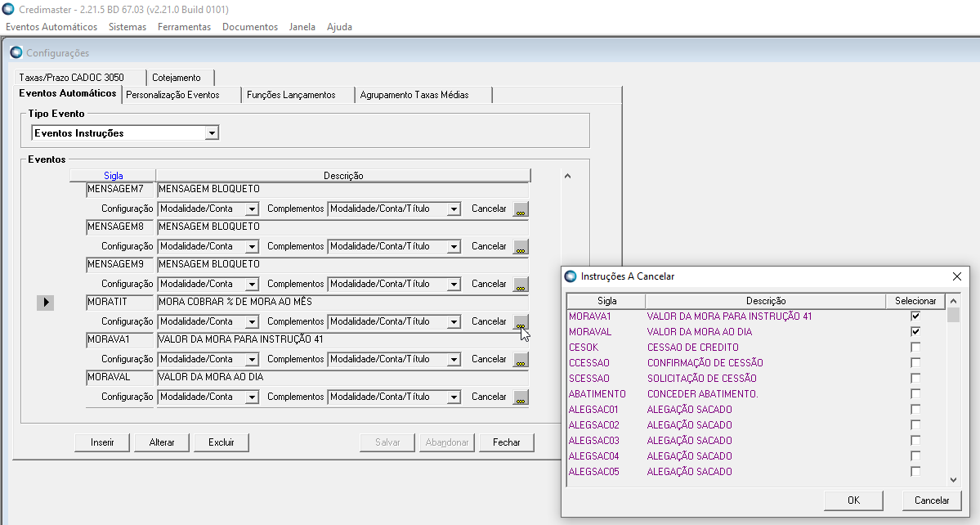Click the Inserir button
This screenshot has width=980, height=525.
(x=102, y=442)
